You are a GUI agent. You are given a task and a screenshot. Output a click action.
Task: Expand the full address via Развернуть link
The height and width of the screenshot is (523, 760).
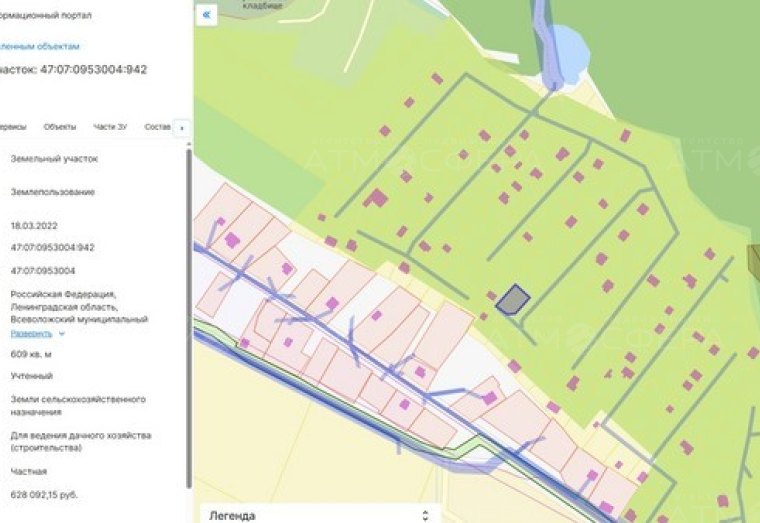coord(31,333)
